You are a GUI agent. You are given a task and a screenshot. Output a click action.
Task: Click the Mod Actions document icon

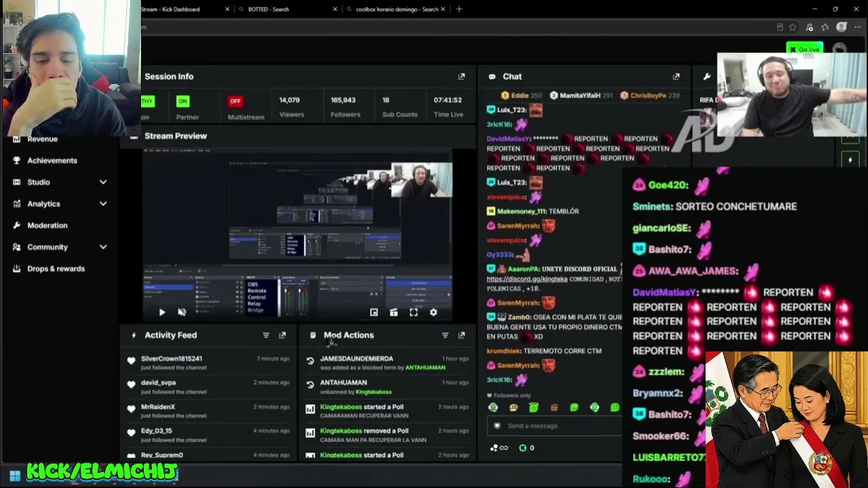(313, 335)
